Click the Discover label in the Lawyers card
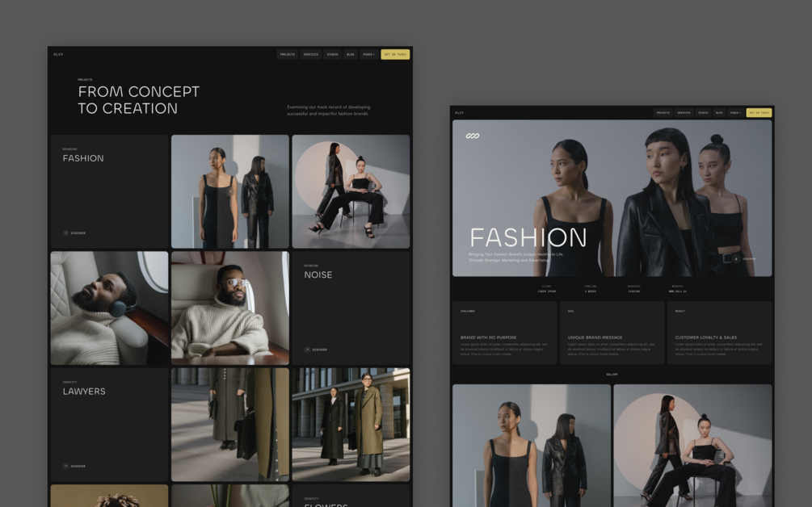 [x=78, y=466]
